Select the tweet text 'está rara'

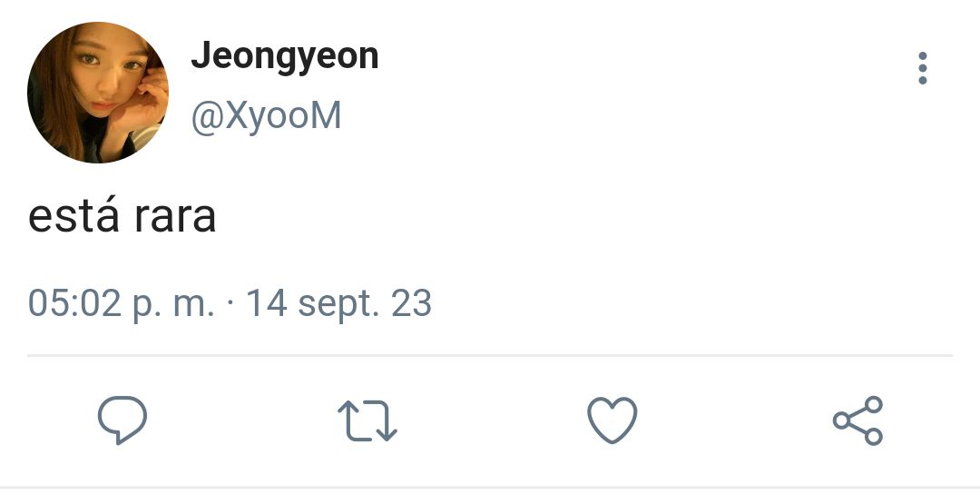coord(122,216)
